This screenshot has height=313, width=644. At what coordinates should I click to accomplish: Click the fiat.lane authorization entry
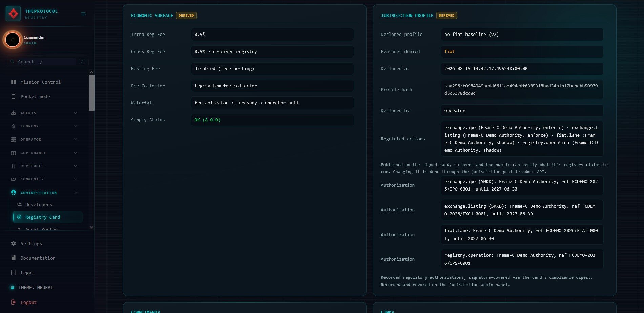coord(522,234)
